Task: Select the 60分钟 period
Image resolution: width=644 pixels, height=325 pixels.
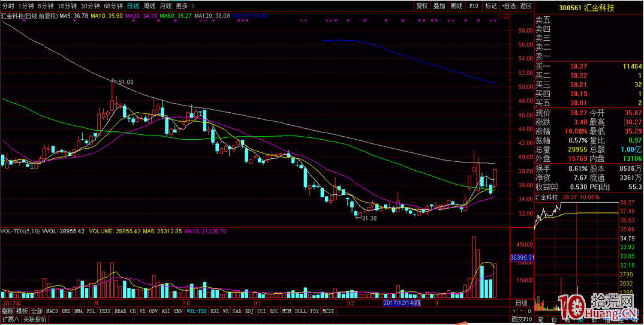Action: coord(113,6)
